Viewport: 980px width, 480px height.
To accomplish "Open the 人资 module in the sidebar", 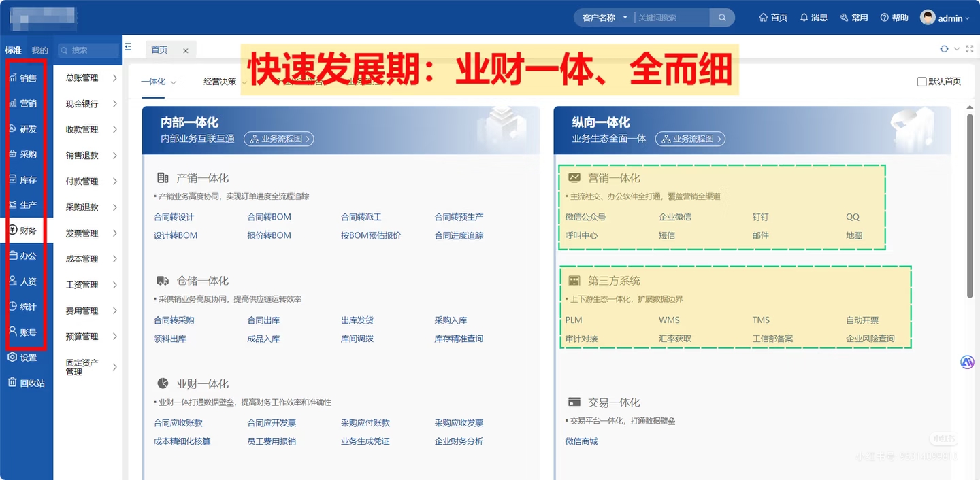I will click(x=22, y=281).
